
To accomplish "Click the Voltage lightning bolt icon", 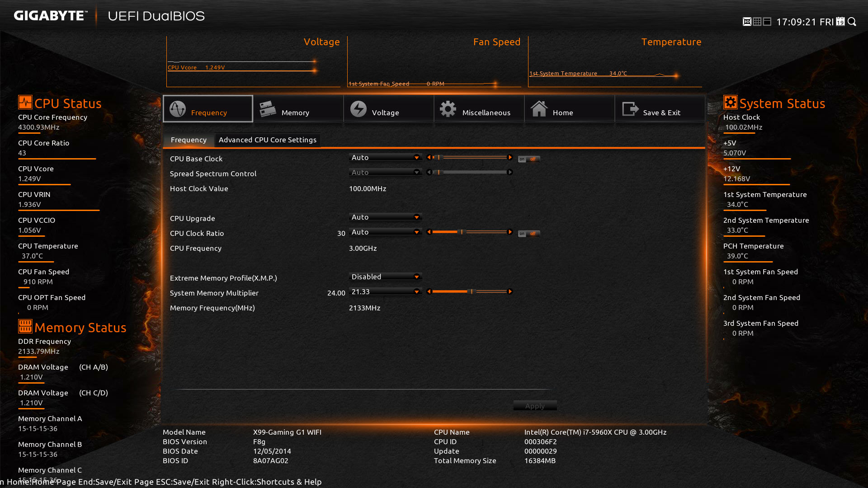I will 359,109.
